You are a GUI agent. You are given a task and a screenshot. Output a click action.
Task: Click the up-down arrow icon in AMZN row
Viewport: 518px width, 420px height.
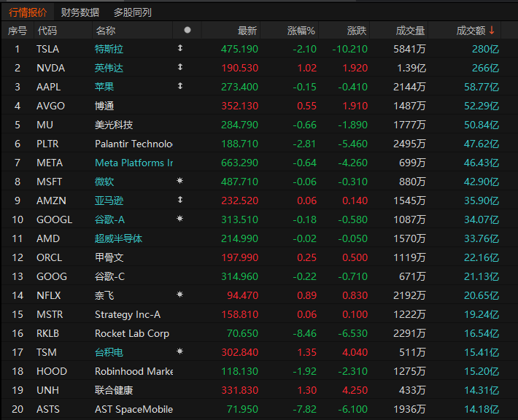(x=180, y=200)
